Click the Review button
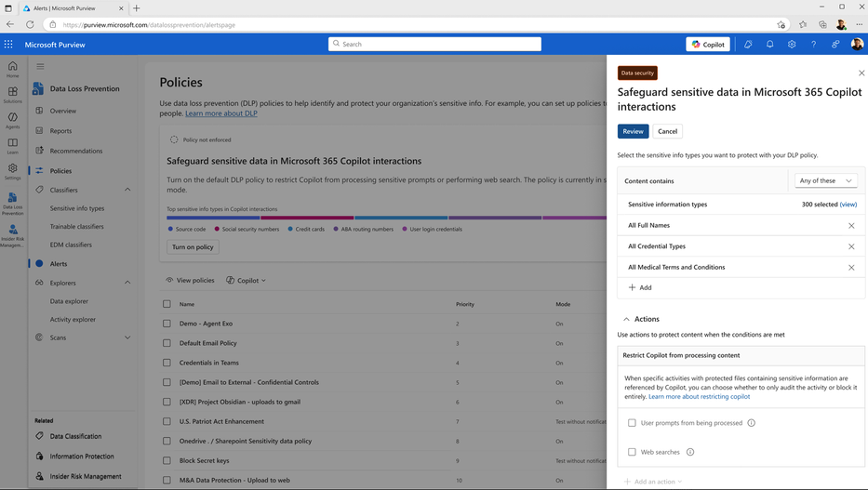868x490 pixels. (x=633, y=132)
